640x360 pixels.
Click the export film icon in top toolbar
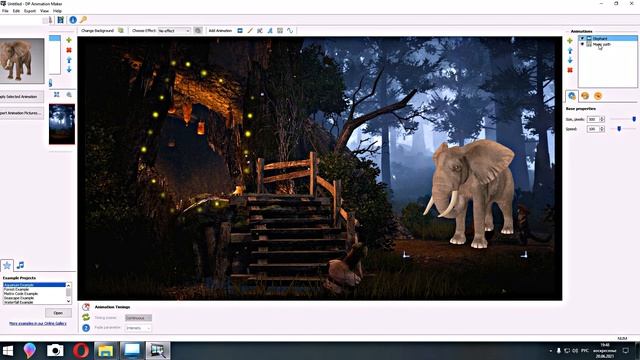60,20
